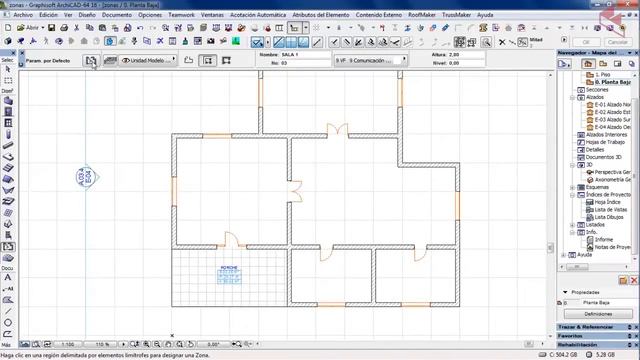
Task: Toggle Project Map view in Navigator
Action: (588, 64)
